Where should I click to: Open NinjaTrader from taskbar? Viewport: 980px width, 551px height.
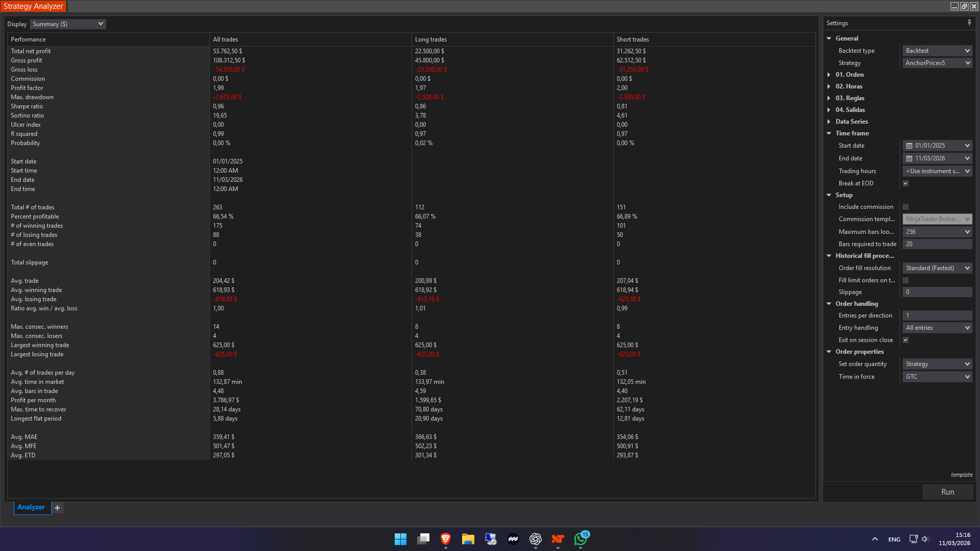558,539
